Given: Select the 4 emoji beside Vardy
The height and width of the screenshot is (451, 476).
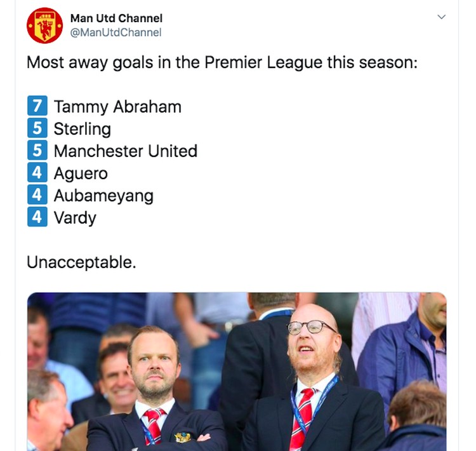Looking at the screenshot, I should tap(37, 217).
